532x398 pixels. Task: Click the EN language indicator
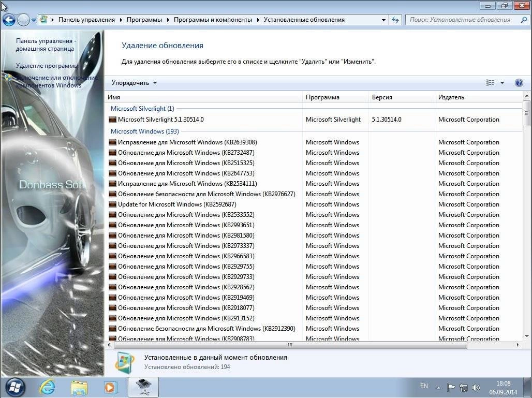coord(424,386)
